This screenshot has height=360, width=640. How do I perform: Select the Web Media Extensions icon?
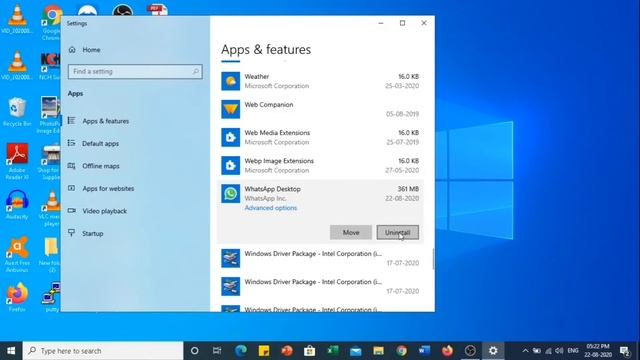tap(231, 137)
